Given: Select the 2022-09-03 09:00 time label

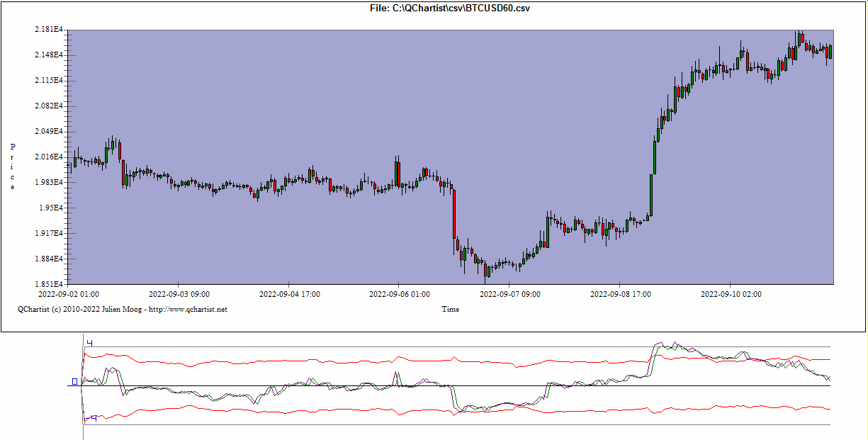Looking at the screenshot, I should [x=179, y=293].
